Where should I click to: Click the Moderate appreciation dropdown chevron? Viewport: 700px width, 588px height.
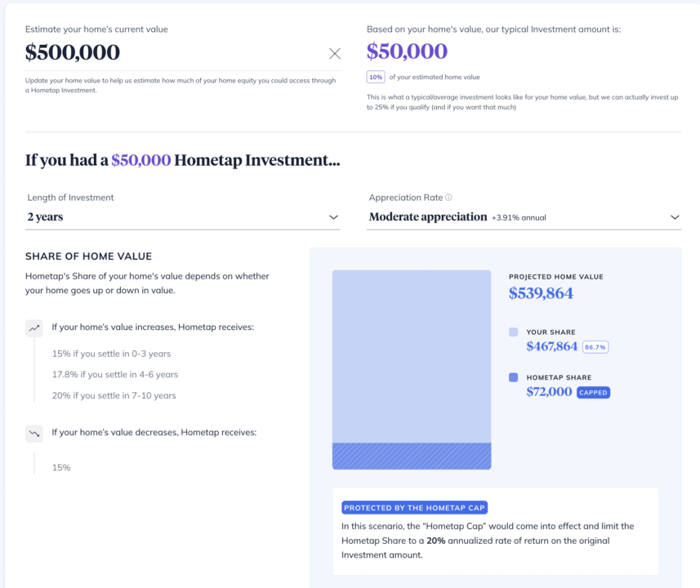675,217
